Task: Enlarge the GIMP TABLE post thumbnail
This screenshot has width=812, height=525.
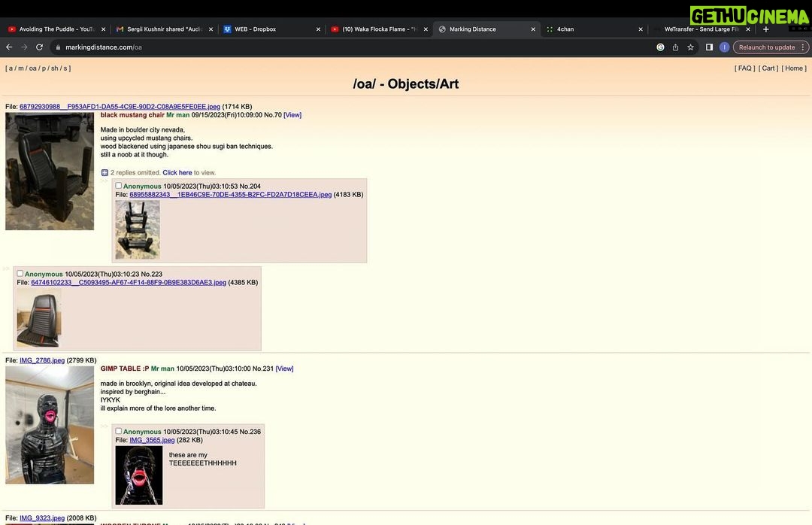Action: [x=50, y=425]
